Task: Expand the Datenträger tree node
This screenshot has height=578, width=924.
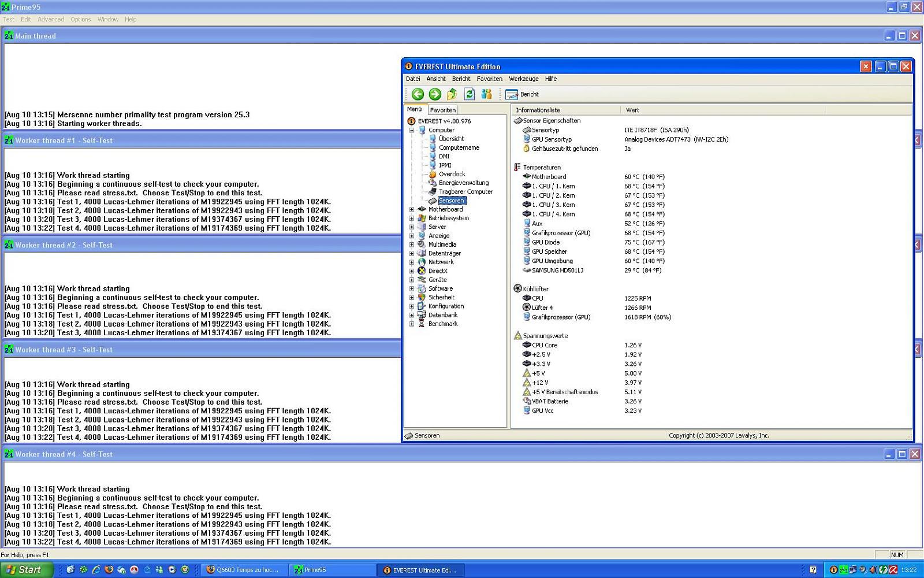Action: click(x=412, y=253)
